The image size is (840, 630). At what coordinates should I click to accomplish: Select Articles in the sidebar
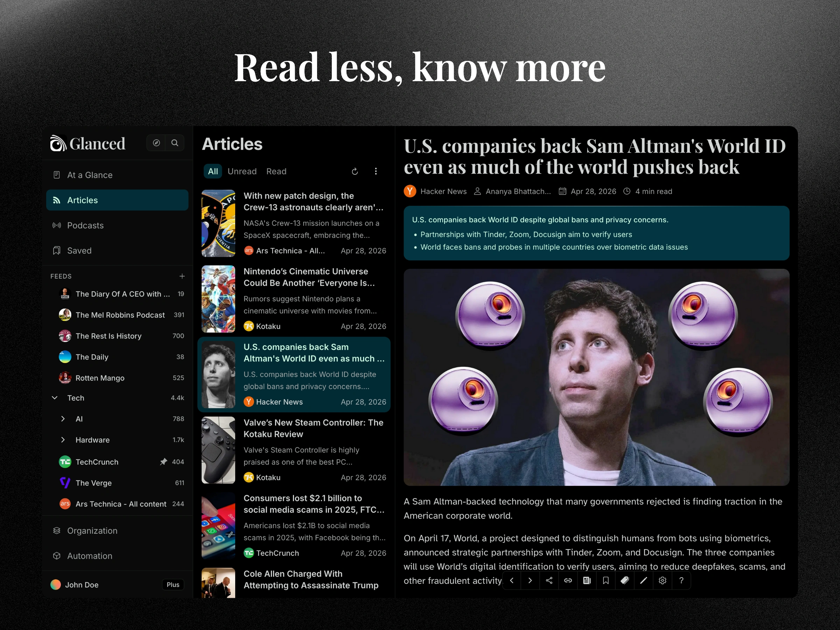117,200
